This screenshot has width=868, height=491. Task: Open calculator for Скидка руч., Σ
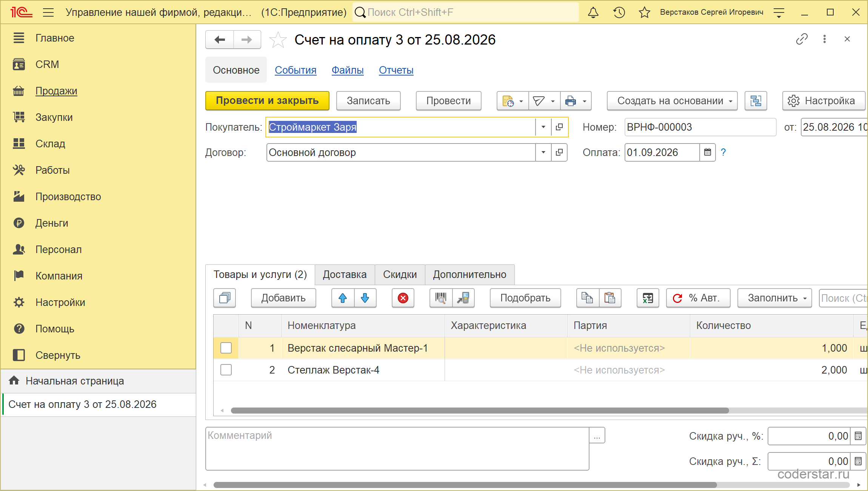(x=858, y=461)
